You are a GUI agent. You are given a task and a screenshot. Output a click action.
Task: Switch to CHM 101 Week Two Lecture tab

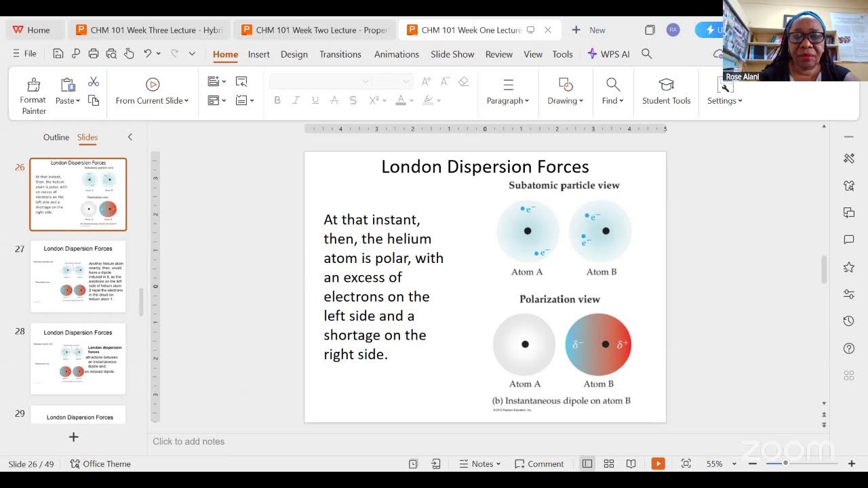pyautogui.click(x=315, y=30)
